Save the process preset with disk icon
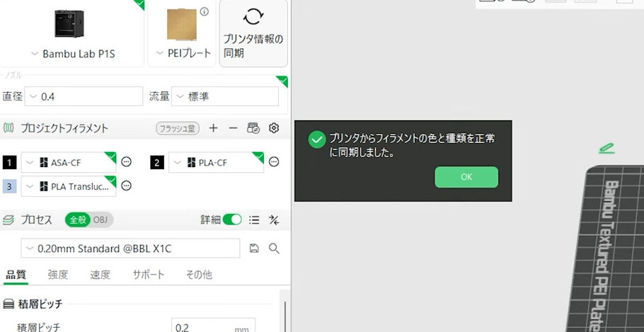This screenshot has width=644, height=332. (x=254, y=248)
